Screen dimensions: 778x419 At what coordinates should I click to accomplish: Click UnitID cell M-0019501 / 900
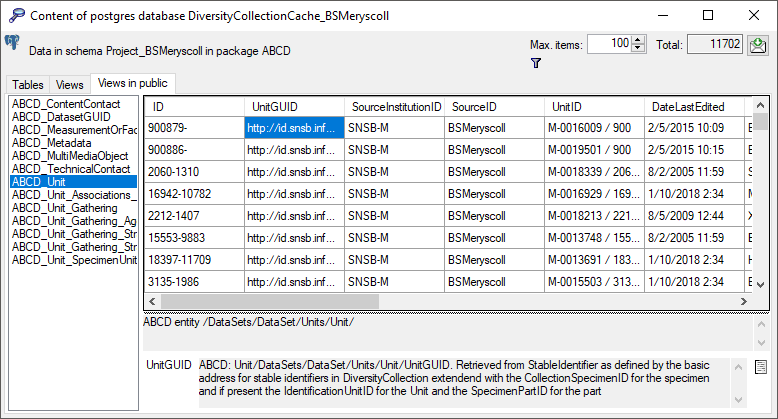coord(594,149)
